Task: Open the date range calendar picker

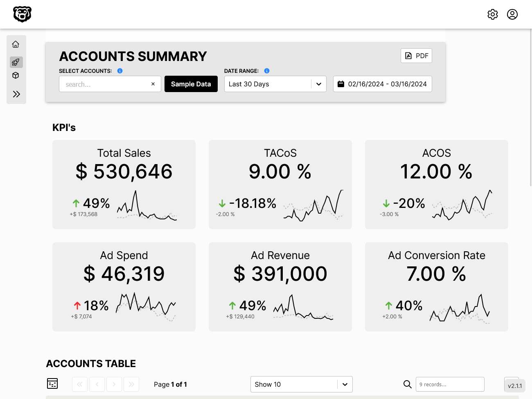Action: (382, 84)
